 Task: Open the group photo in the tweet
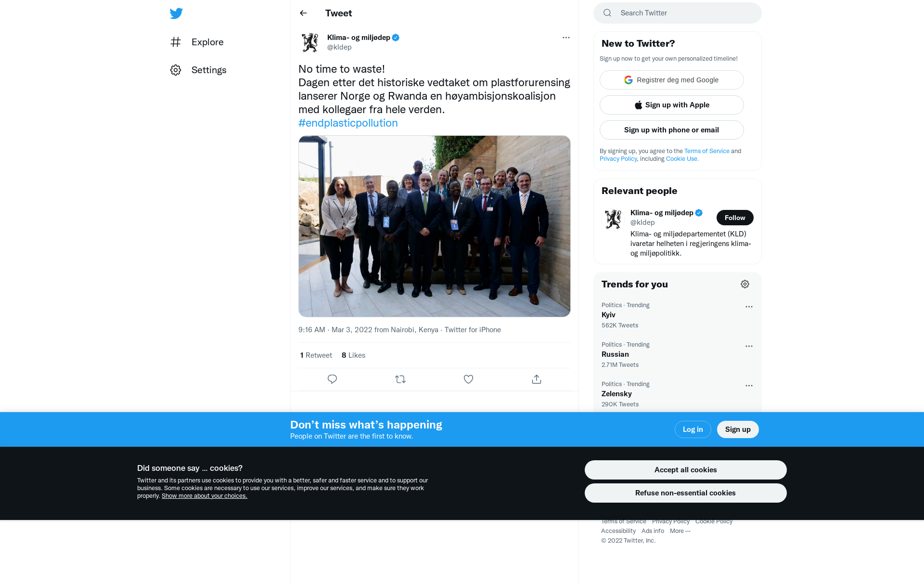[x=434, y=226]
